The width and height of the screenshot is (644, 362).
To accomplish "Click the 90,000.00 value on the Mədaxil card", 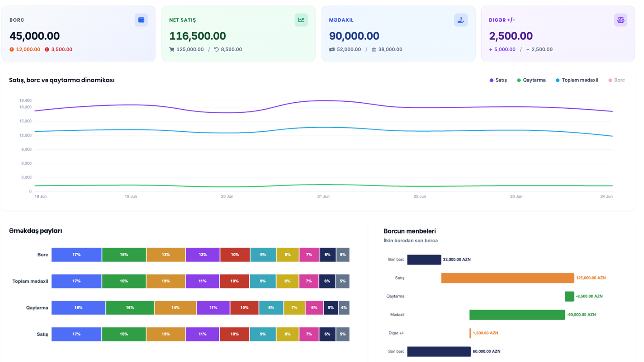I will pyautogui.click(x=354, y=36).
